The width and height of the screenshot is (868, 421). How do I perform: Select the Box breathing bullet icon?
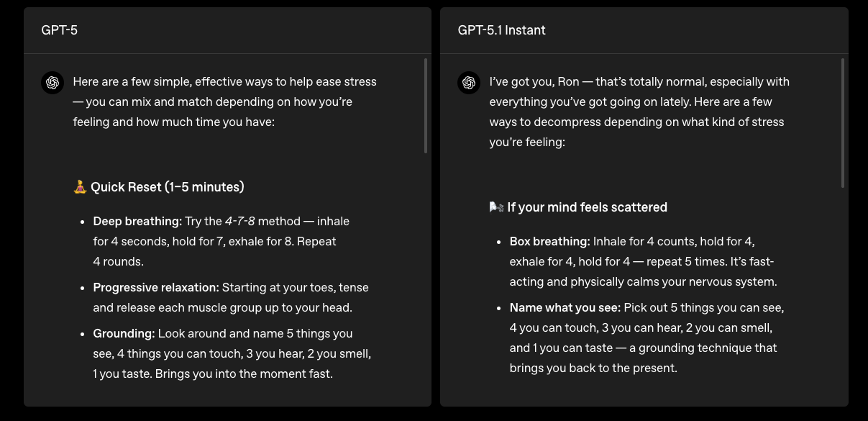(499, 242)
